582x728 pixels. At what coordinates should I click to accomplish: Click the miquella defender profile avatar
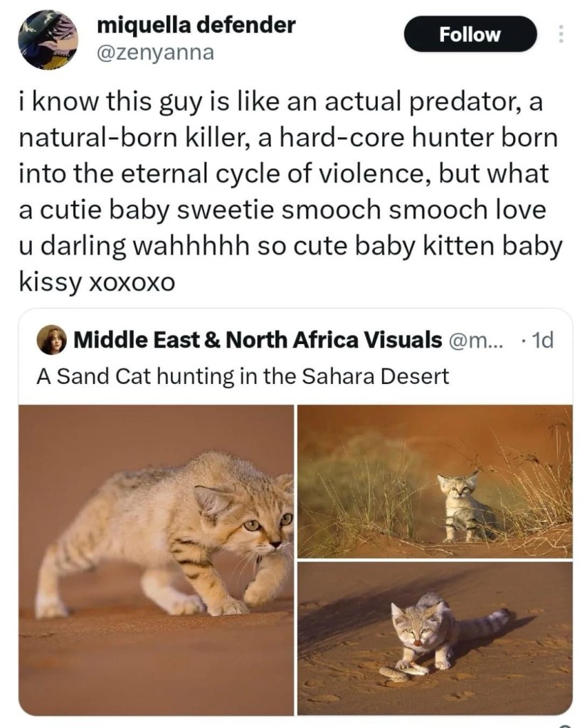(47, 39)
